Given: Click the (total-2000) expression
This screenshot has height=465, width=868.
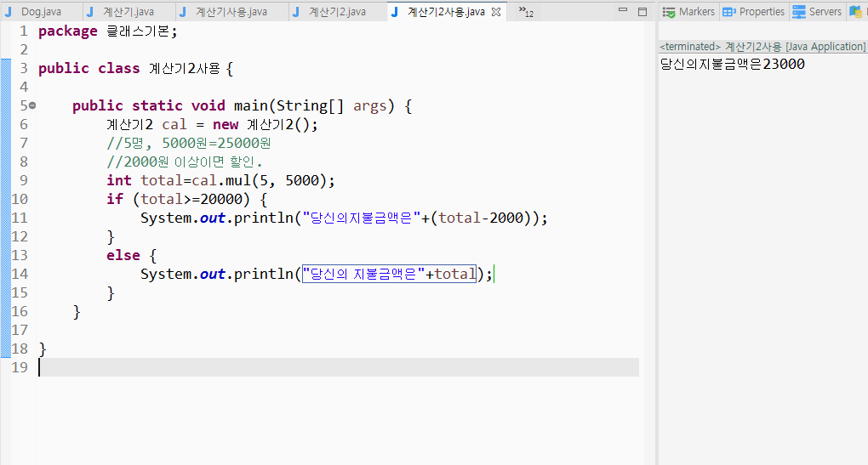Looking at the screenshot, I should click(481, 218).
